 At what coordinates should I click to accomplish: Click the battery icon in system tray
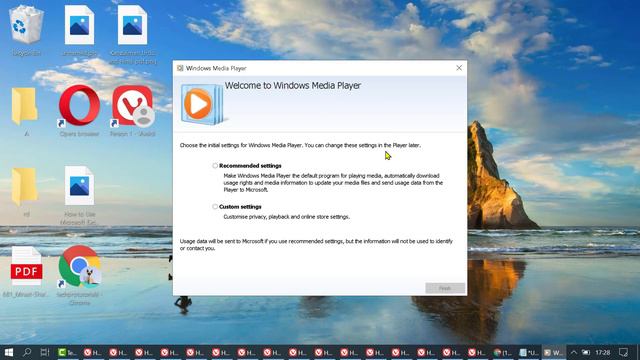coord(586,352)
